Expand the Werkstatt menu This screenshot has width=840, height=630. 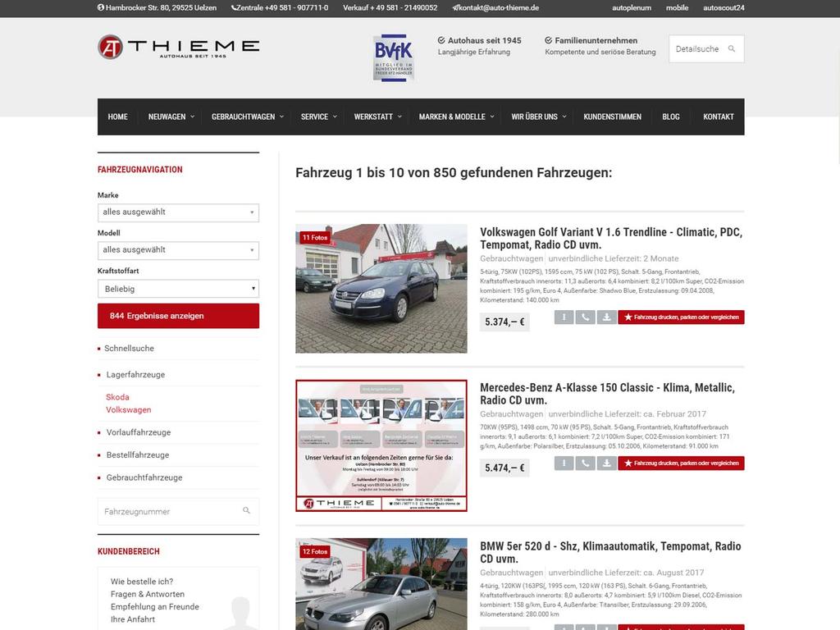377,116
